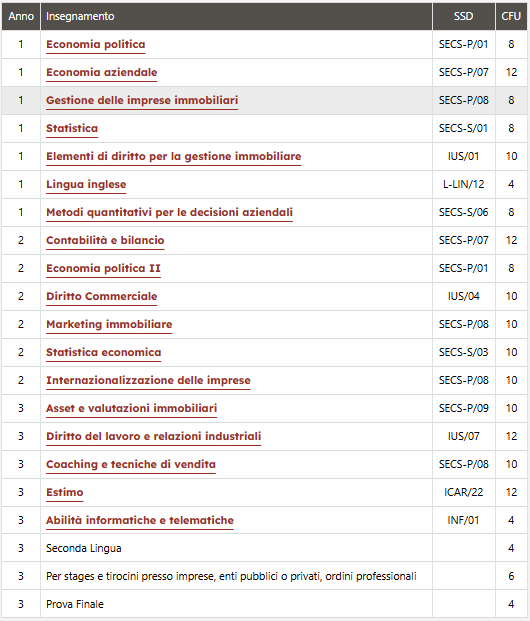This screenshot has width=530, height=621.
Task: Open the Economia aziendale course link
Action: coord(101,72)
